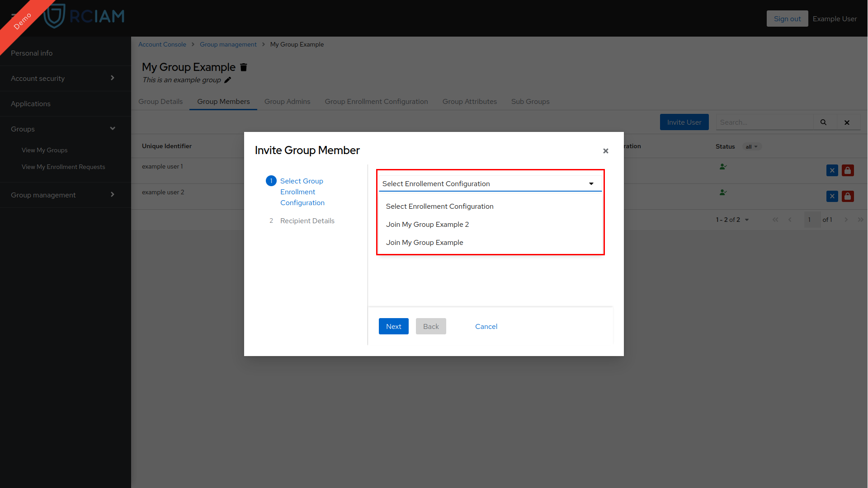This screenshot has width=868, height=488.
Task: Click the Next button to proceed
Action: point(393,326)
